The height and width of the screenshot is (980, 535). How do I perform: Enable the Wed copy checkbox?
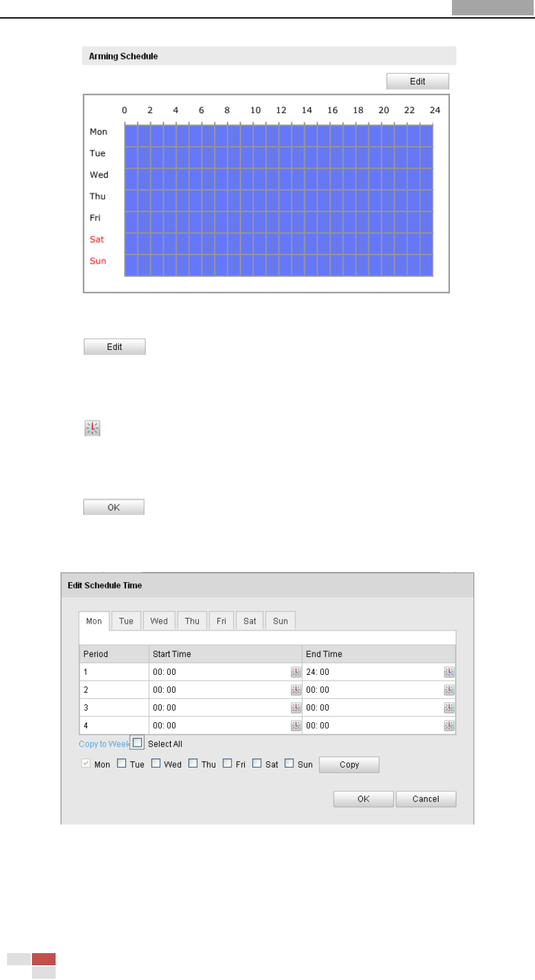click(x=156, y=764)
